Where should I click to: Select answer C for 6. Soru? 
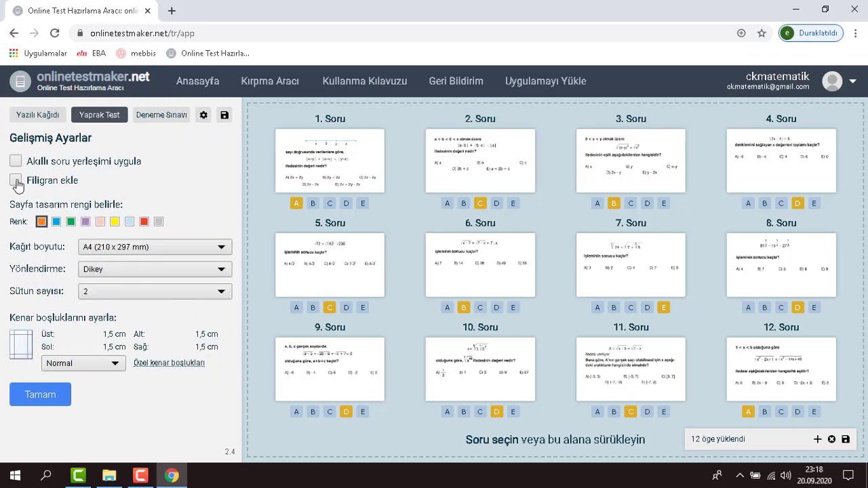480,308
